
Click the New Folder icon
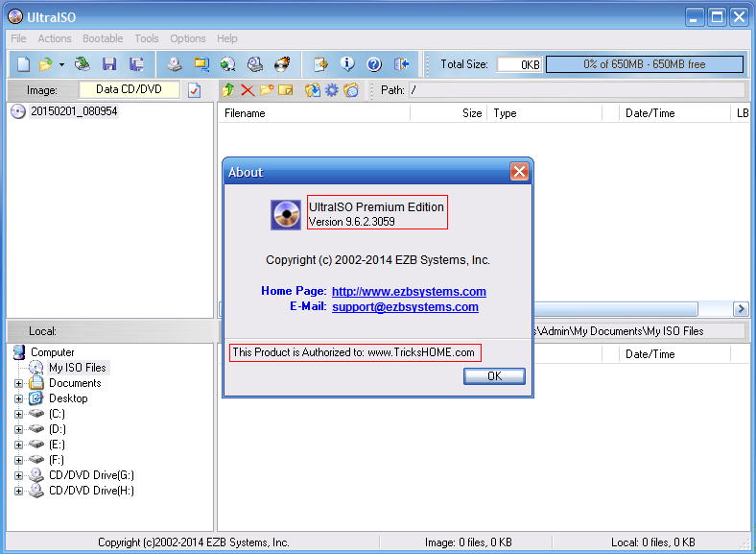[x=267, y=89]
